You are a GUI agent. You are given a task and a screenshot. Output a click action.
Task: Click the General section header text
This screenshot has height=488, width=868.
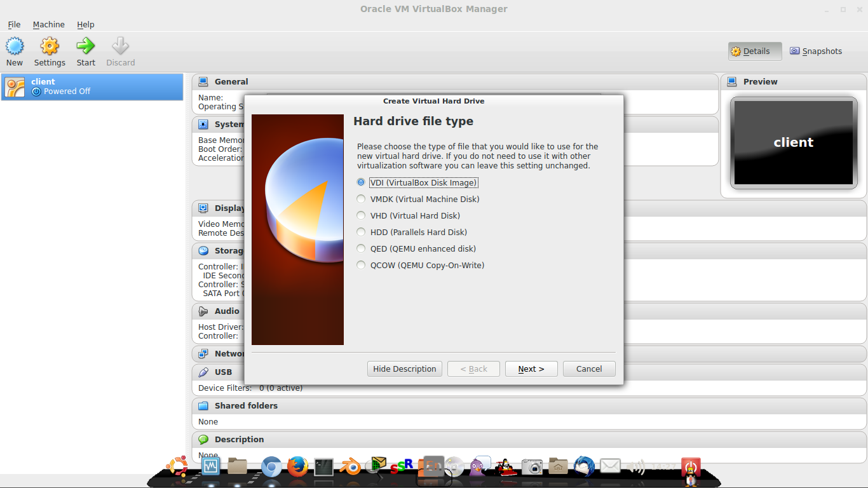(231, 81)
